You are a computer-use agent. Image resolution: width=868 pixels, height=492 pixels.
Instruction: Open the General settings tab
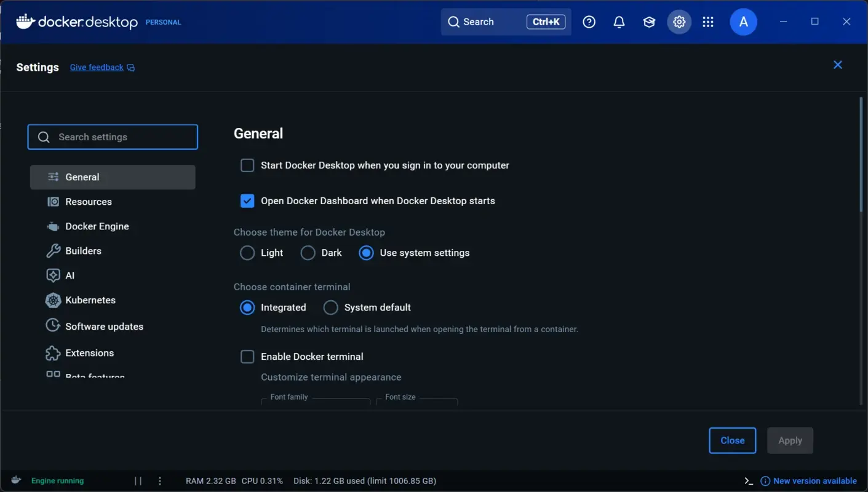[x=82, y=177]
